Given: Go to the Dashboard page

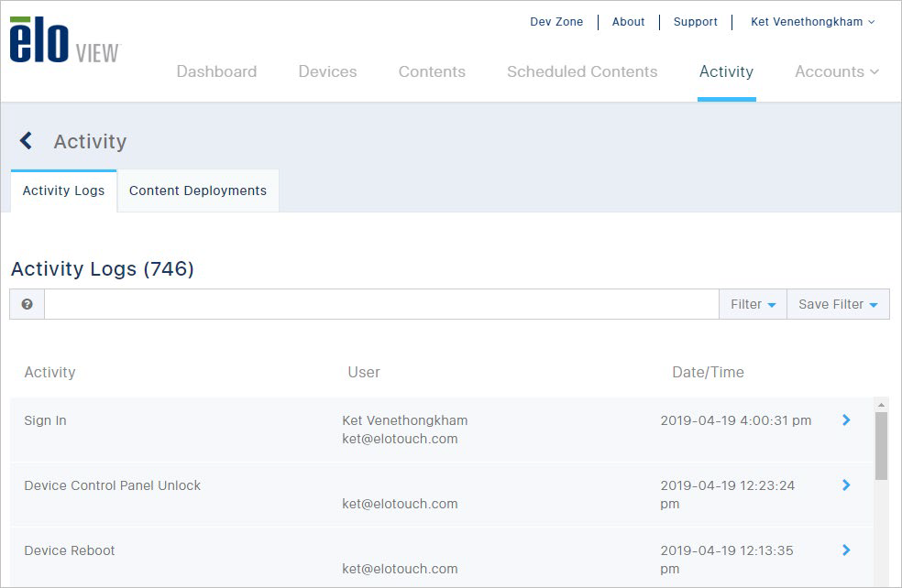Looking at the screenshot, I should pyautogui.click(x=216, y=71).
